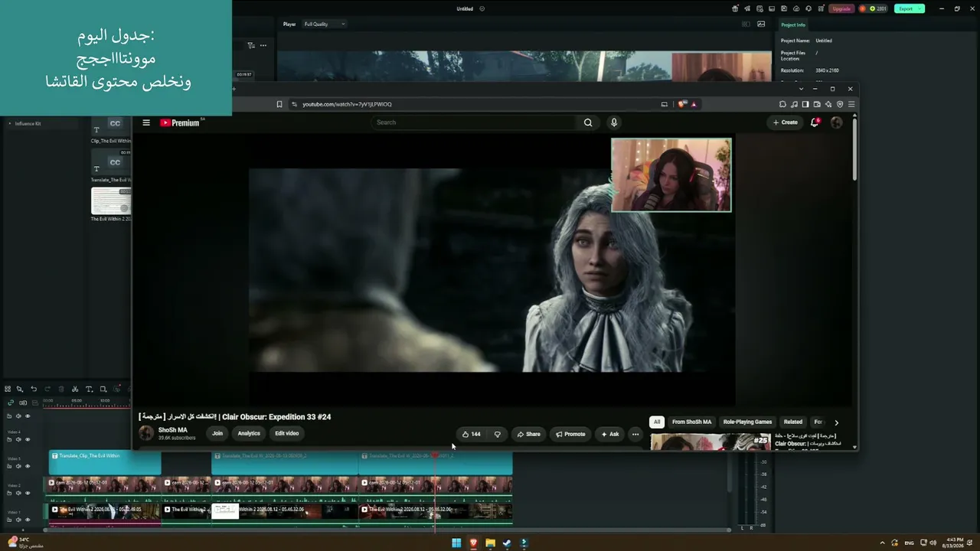Open the Export dropdown arrow
Image resolution: width=980 pixels, height=551 pixels.
[920, 8]
